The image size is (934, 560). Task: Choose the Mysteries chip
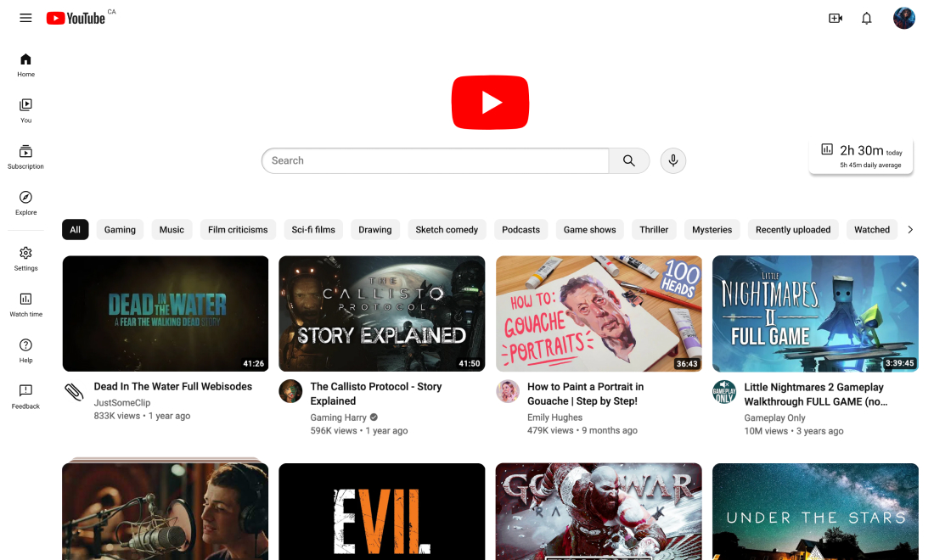712,230
